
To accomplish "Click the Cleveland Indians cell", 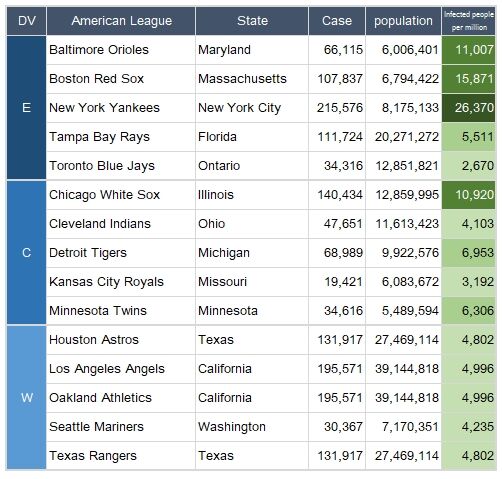I will coord(121,224).
